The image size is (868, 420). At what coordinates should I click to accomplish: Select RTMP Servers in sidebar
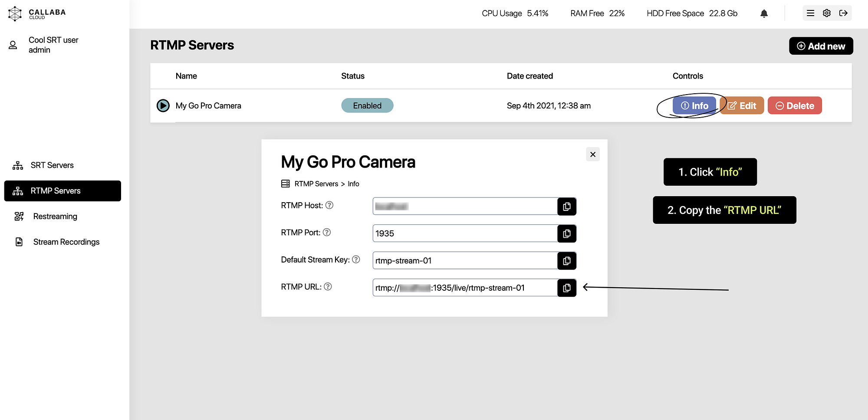[x=62, y=191]
